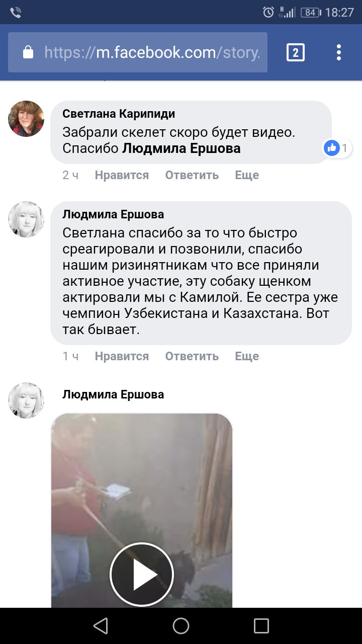The width and height of the screenshot is (362, 644).
Task: Tap Людмила Ершова's avatar beside long comment
Action: pyautogui.click(x=26, y=219)
